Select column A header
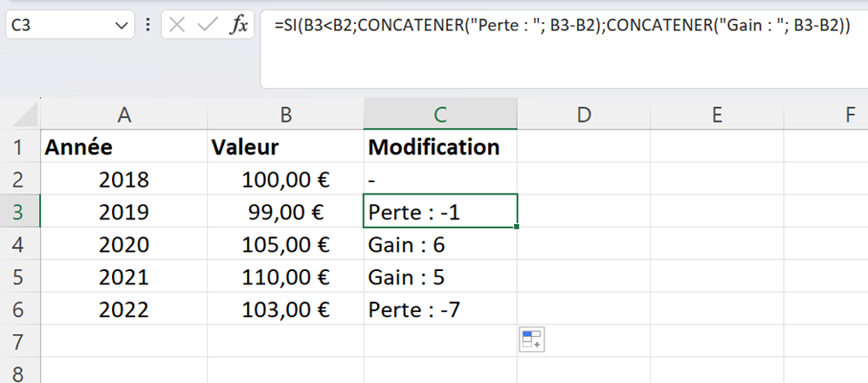Screen dimensions: 868x383 [x=124, y=115]
